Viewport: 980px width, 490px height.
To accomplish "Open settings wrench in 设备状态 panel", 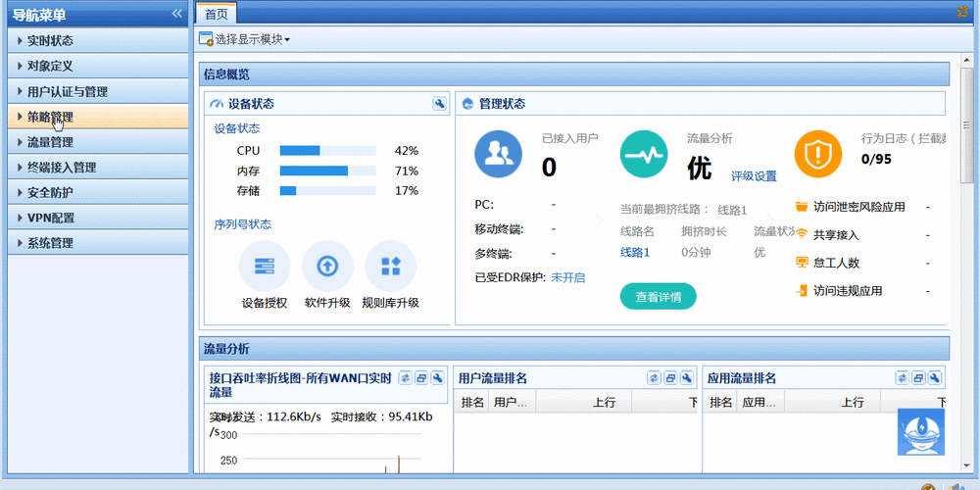I will pos(440,104).
